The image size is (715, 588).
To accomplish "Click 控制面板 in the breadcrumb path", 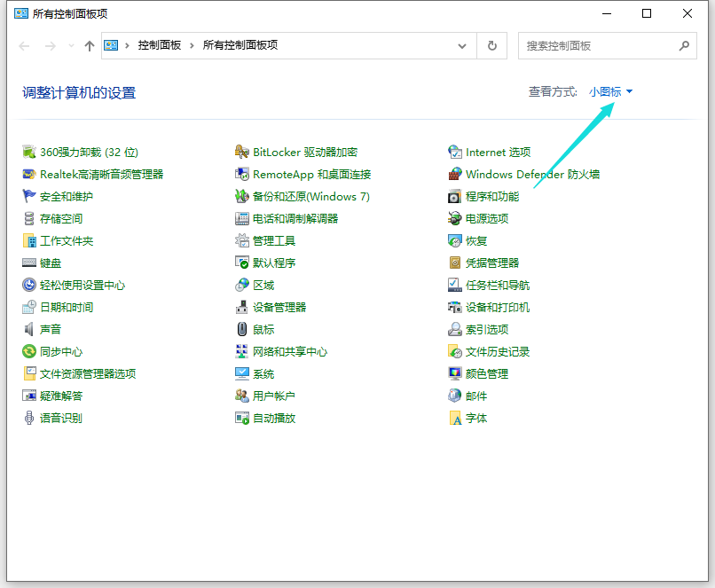I will click(x=159, y=45).
